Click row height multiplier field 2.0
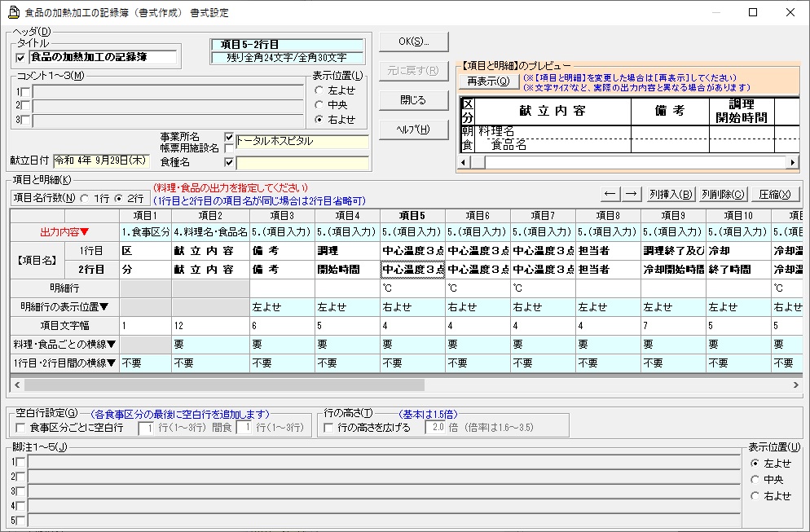 [435, 428]
